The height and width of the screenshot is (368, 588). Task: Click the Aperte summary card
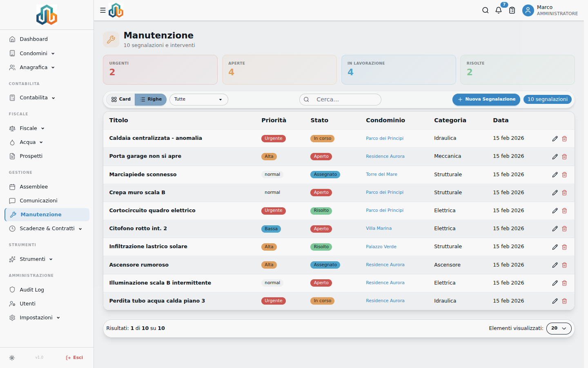coord(279,70)
